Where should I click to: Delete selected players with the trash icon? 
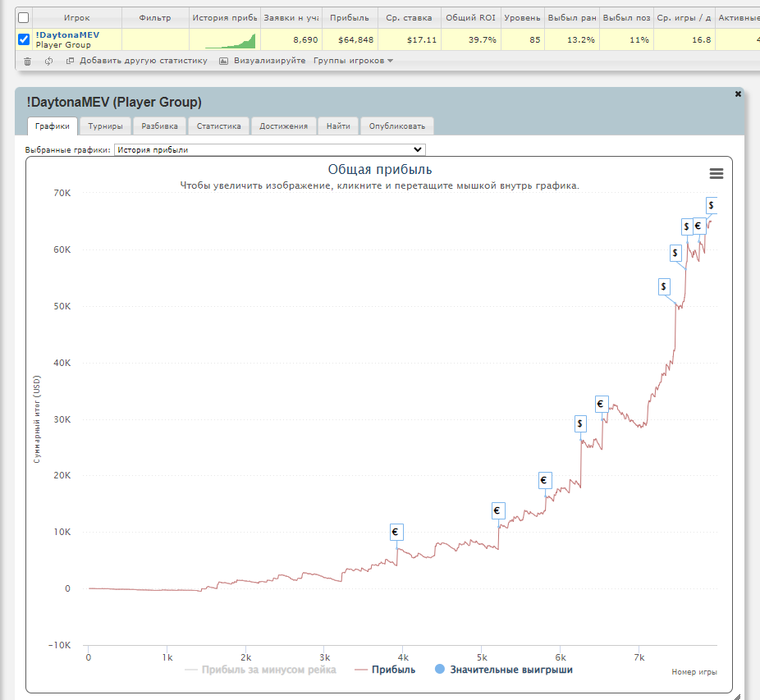click(28, 61)
